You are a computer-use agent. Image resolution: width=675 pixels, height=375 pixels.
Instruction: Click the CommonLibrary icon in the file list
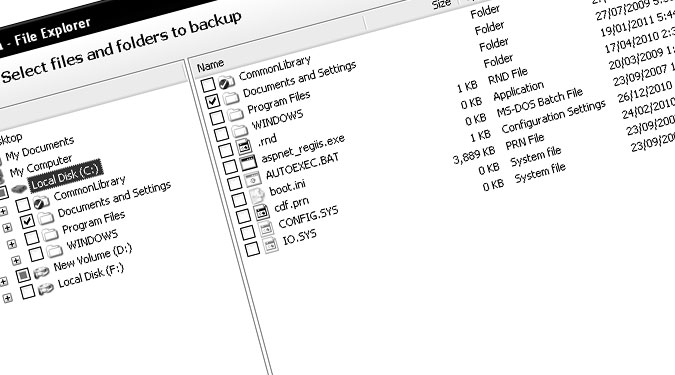pos(226,81)
